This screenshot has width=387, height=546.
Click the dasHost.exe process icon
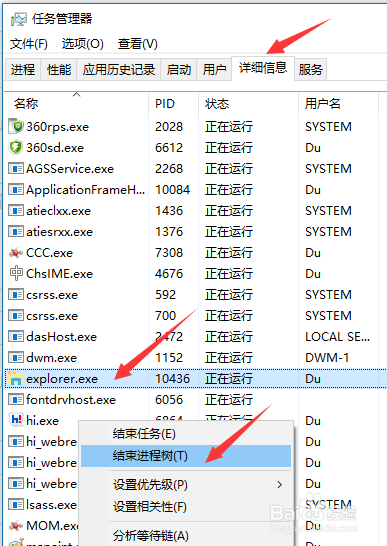click(16, 337)
